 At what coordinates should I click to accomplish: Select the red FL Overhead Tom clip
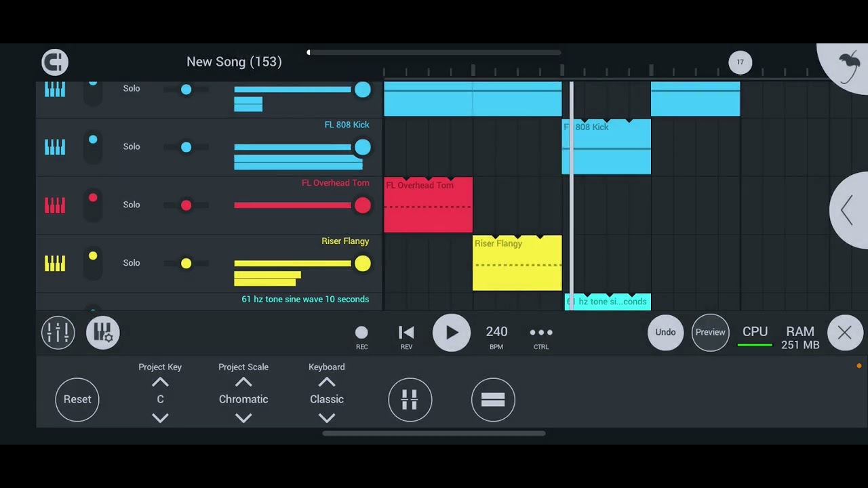(x=429, y=205)
